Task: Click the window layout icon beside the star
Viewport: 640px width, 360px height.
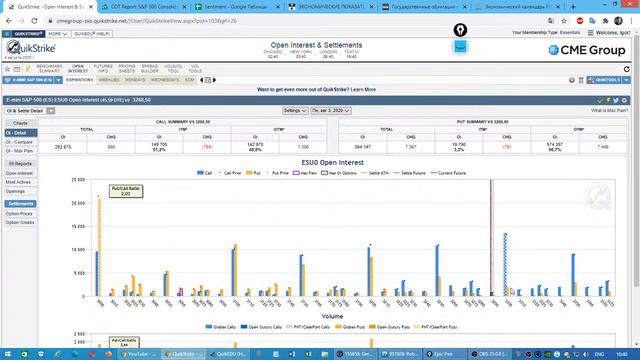Action: [x=17, y=69]
